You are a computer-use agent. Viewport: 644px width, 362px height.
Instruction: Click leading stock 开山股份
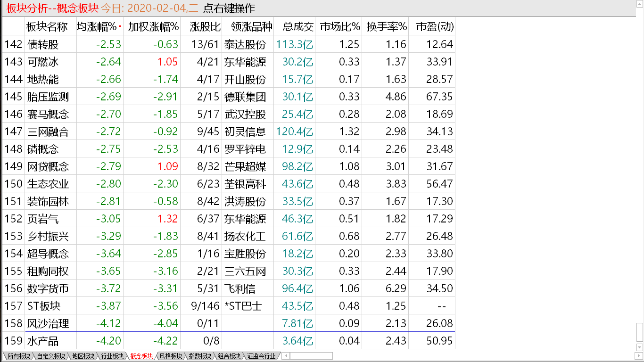245,79
